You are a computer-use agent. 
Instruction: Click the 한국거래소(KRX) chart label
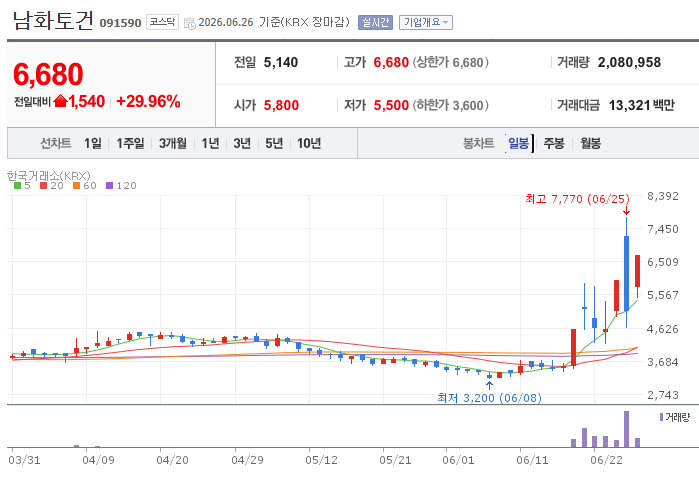pos(49,176)
